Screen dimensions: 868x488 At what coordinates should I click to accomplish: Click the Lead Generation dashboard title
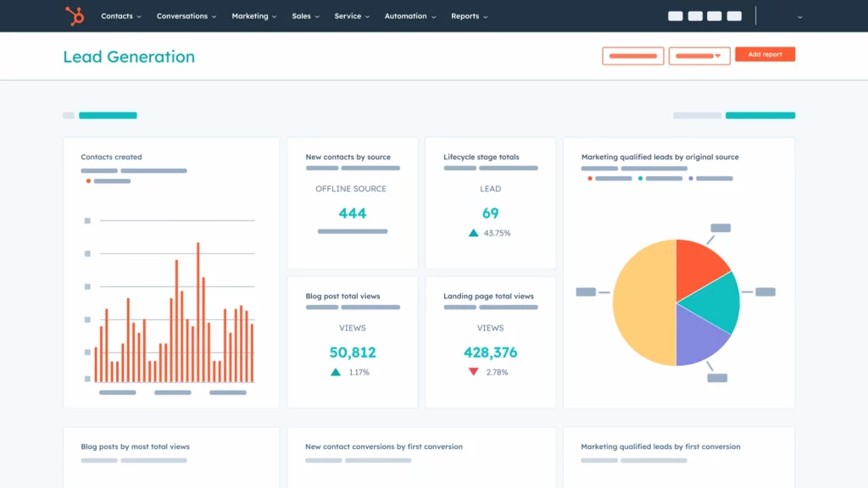(129, 57)
